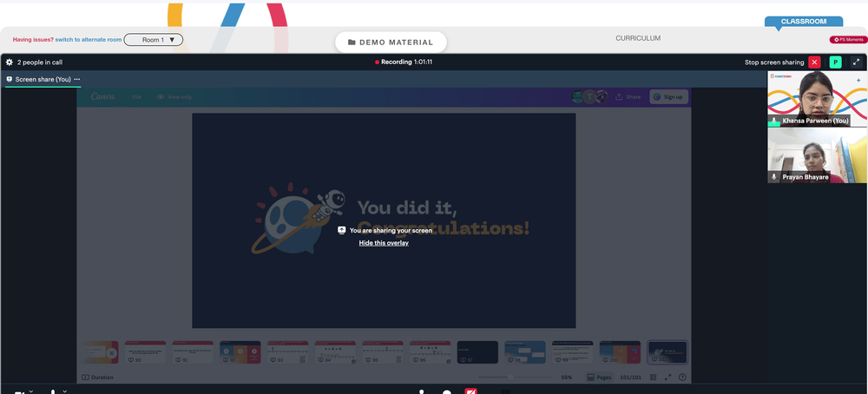The height and width of the screenshot is (394, 868).
Task: Click the 2 people in call text
Action: pos(40,62)
